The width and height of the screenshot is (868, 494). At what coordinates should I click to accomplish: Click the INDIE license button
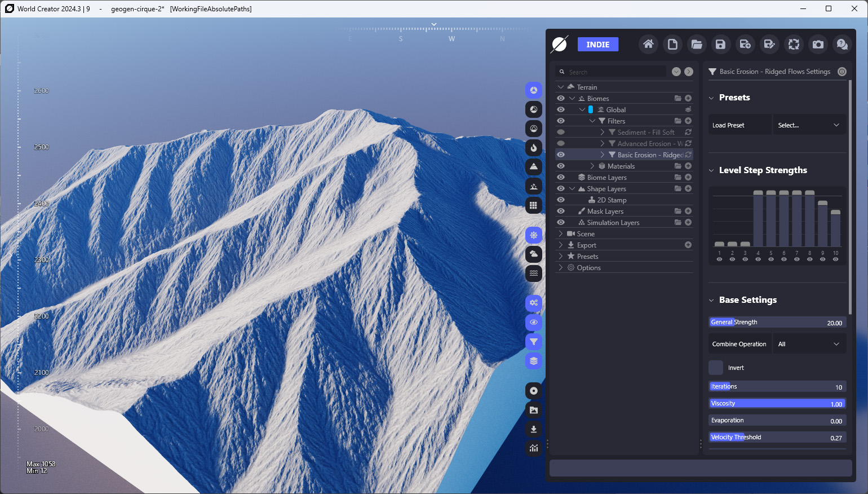(x=598, y=45)
